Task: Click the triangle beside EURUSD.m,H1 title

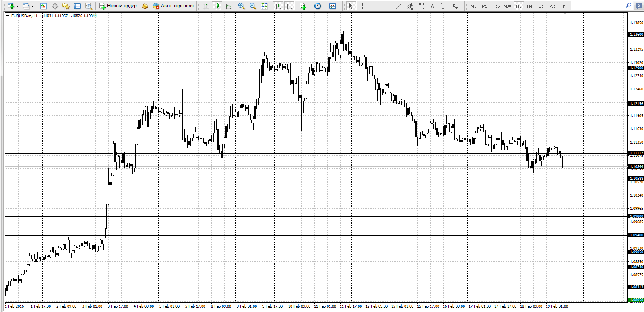Action: pos(8,16)
